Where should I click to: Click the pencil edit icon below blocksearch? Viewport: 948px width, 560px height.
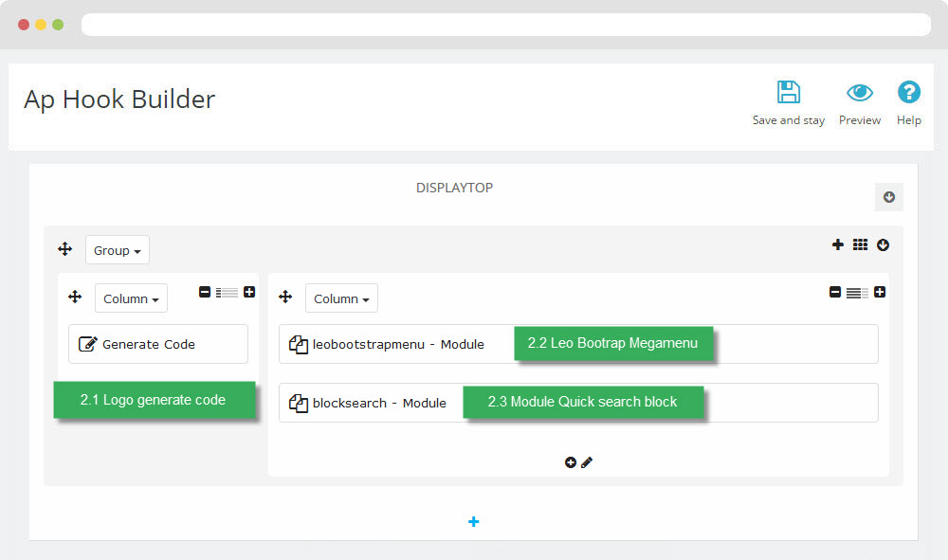tap(587, 462)
